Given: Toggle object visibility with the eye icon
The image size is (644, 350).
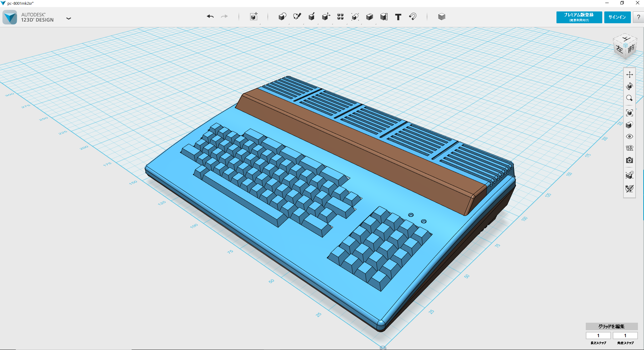Looking at the screenshot, I should click(x=629, y=136).
